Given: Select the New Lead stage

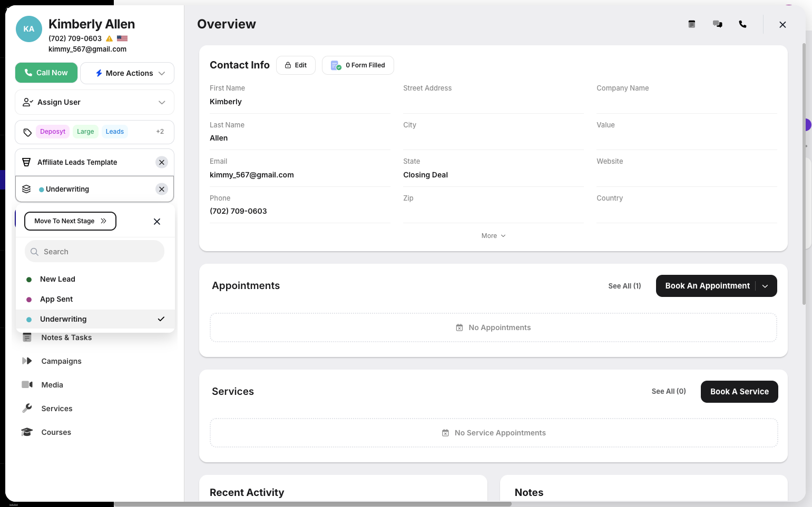Looking at the screenshot, I should click(x=95, y=279).
